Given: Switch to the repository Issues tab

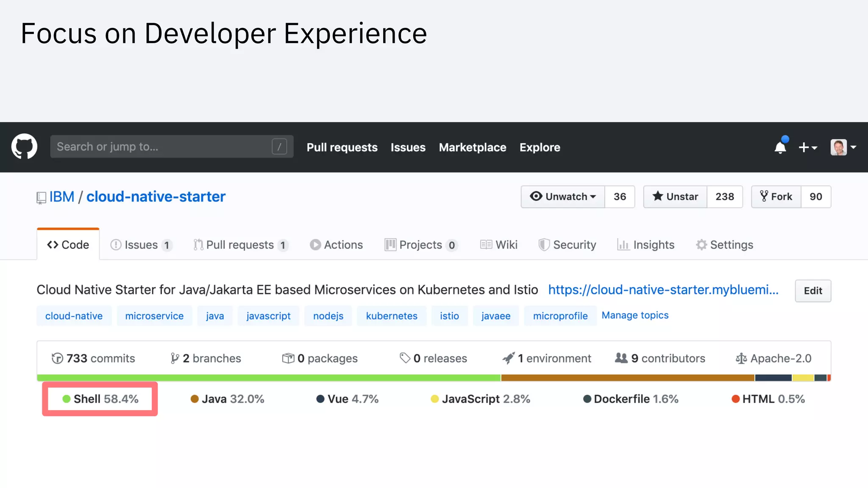Looking at the screenshot, I should point(141,245).
